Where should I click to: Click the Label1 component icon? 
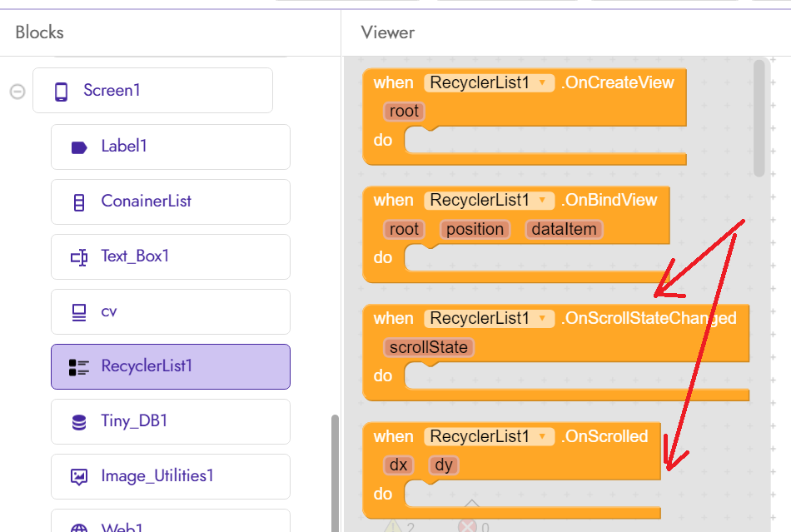(79, 147)
